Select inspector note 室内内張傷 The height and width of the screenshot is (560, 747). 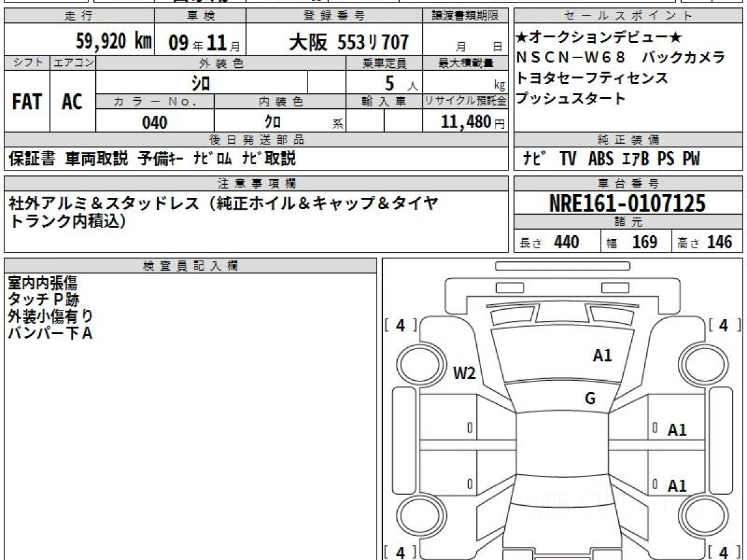coord(43,283)
